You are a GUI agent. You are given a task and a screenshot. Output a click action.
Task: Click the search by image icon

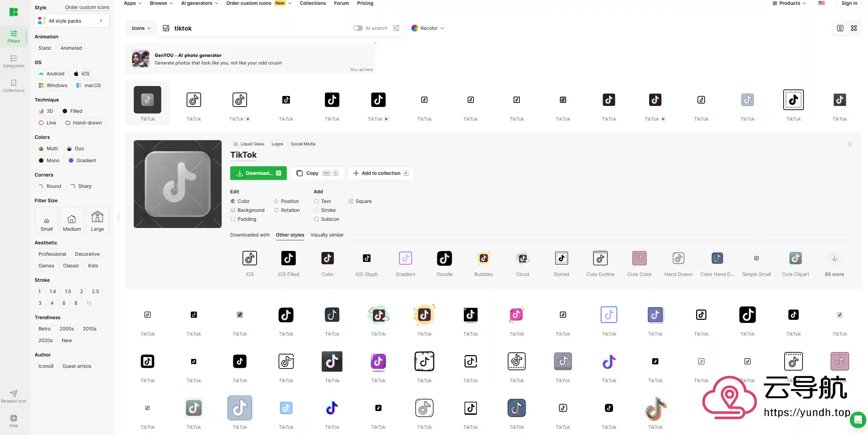tap(166, 28)
